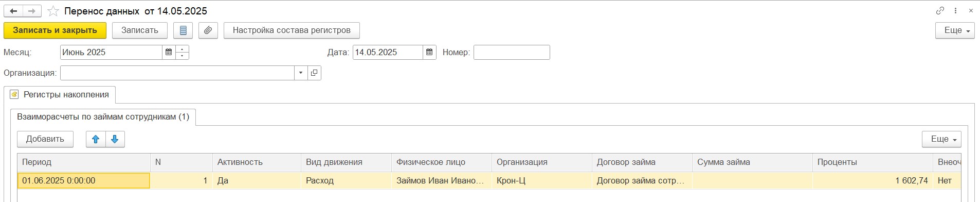Click into the Номер input field

pyautogui.click(x=512, y=52)
